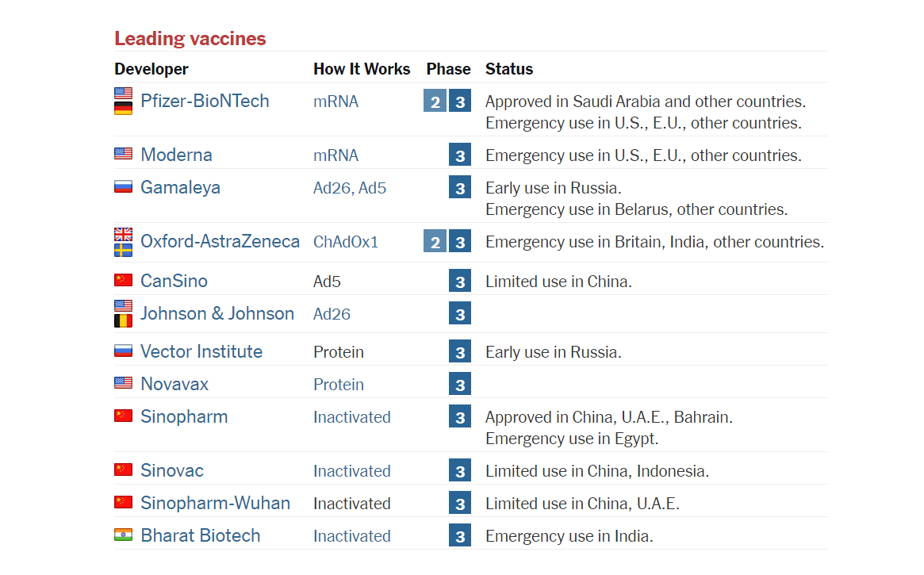Click the China flag beside CanSino
The image size is (924, 575).
click(x=123, y=280)
